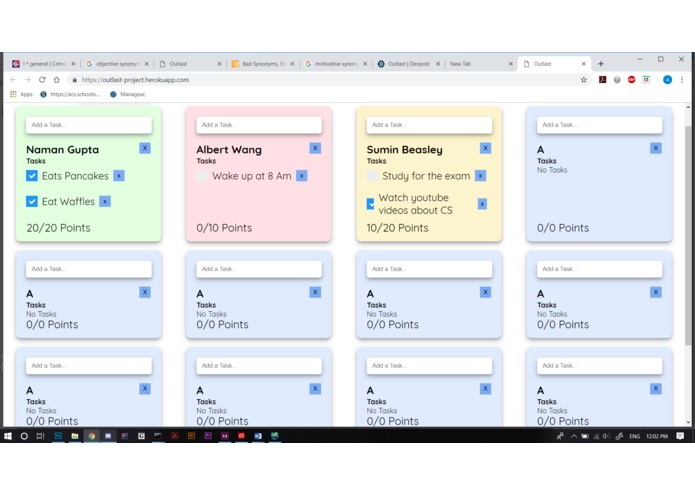
Task: Click the address bar URL
Action: [x=135, y=80]
